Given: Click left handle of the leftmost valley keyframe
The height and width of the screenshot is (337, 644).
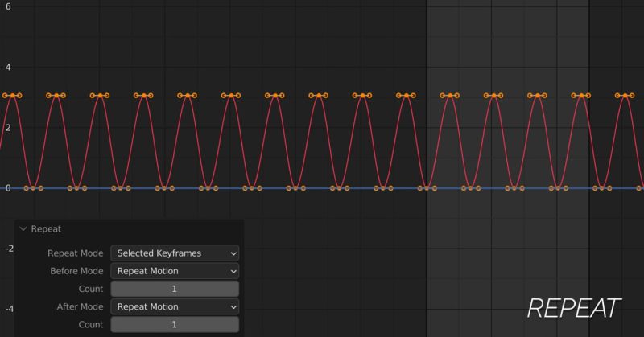Looking at the screenshot, I should [x=27, y=188].
